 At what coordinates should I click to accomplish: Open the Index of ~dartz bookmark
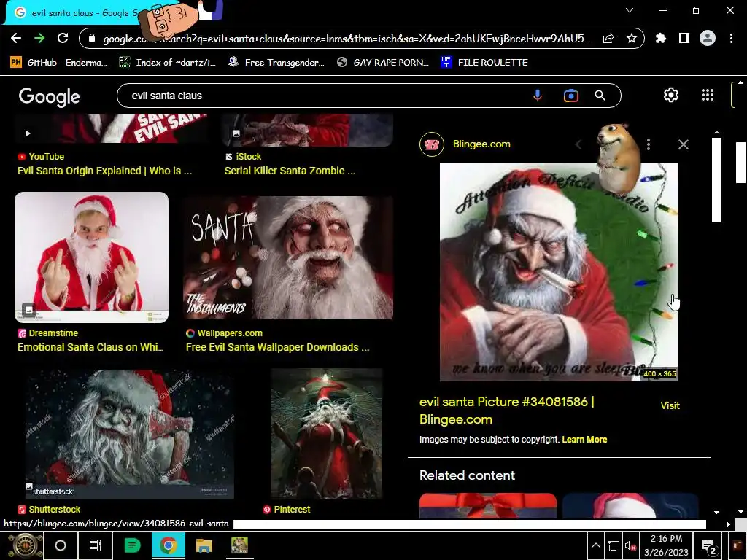[x=168, y=63]
